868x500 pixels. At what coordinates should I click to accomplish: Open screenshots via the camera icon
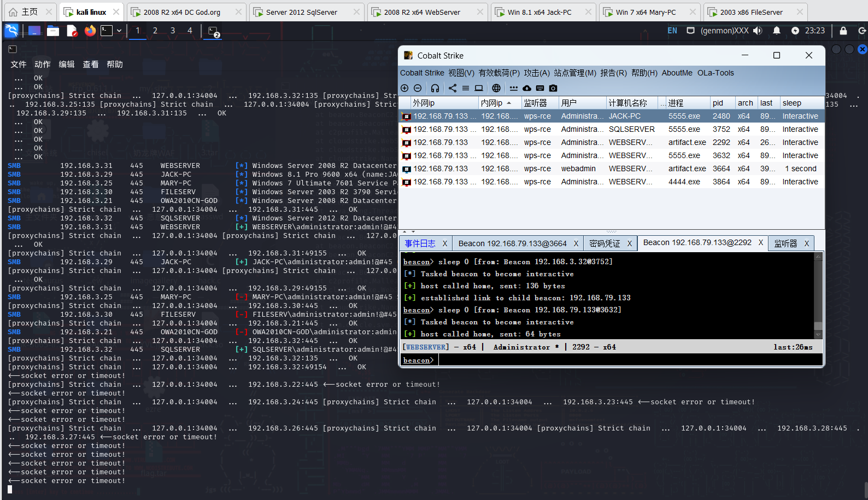553,88
